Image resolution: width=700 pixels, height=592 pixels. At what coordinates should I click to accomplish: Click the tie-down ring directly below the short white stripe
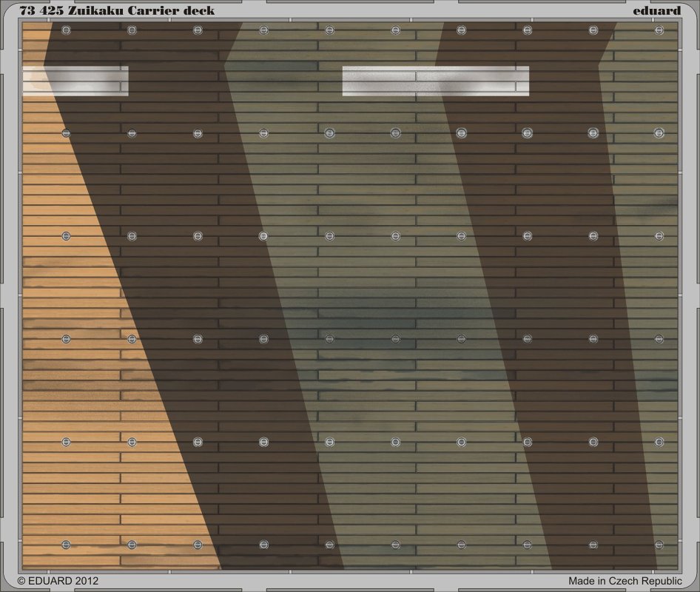click(x=66, y=133)
